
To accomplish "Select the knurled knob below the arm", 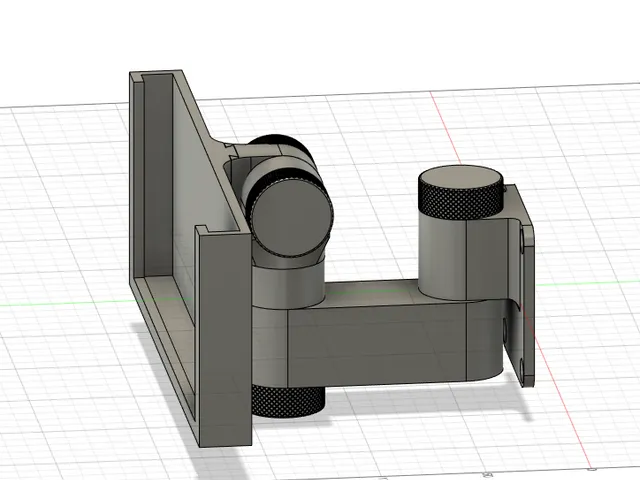I will point(288,402).
